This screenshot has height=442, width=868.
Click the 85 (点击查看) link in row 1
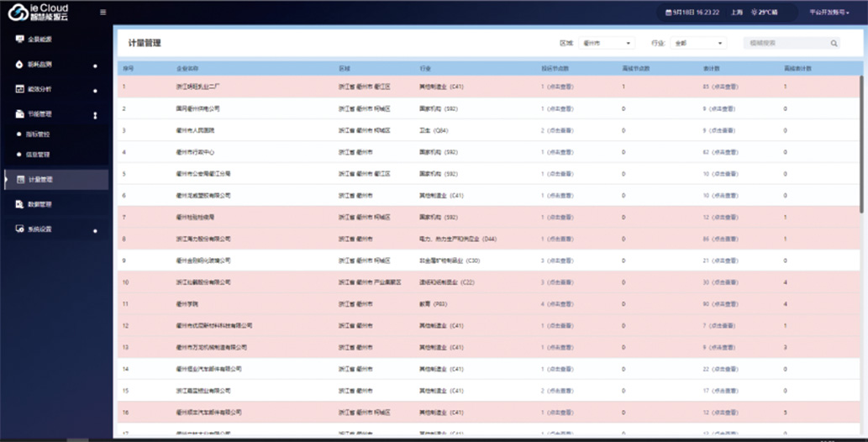pyautogui.click(x=720, y=87)
